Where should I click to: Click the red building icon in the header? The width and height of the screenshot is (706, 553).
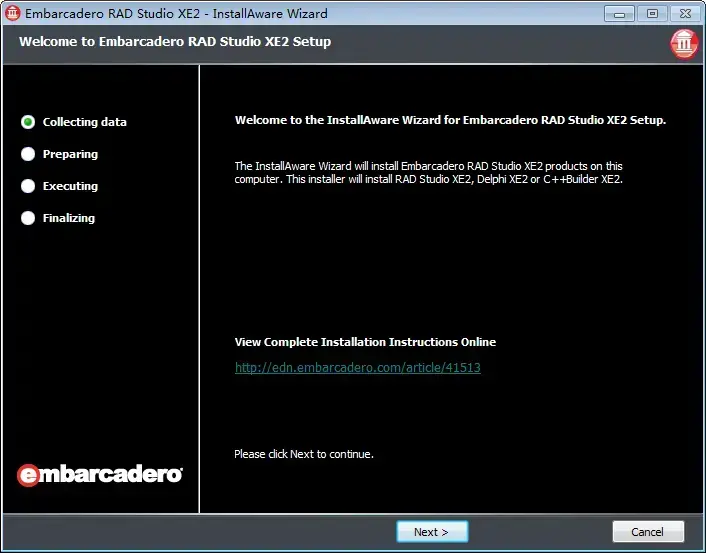click(684, 44)
